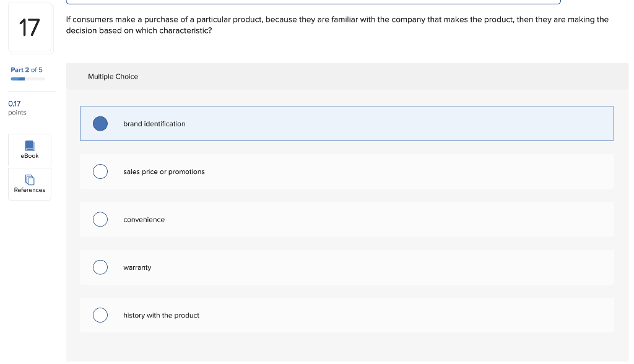Select the brand identification answer
634x364 pixels.
tap(100, 123)
